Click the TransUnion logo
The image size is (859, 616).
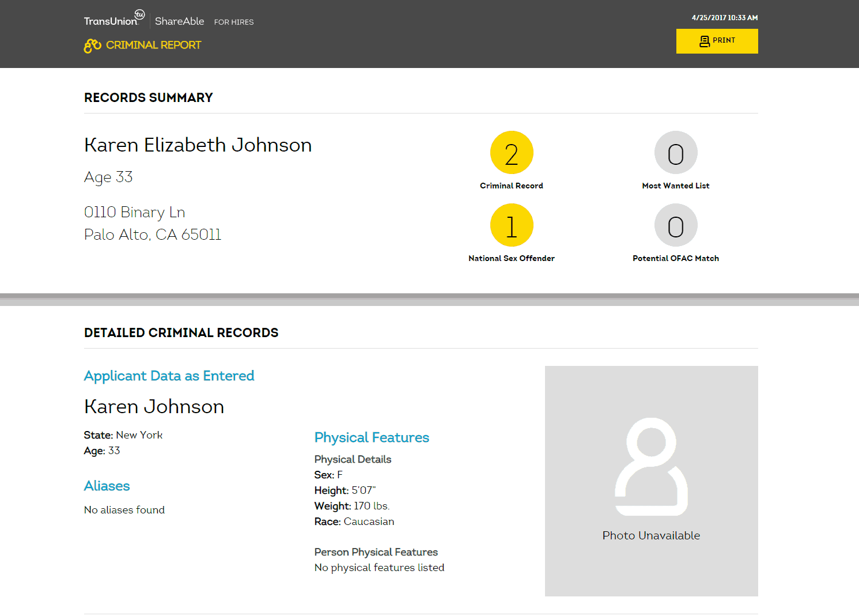113,19
